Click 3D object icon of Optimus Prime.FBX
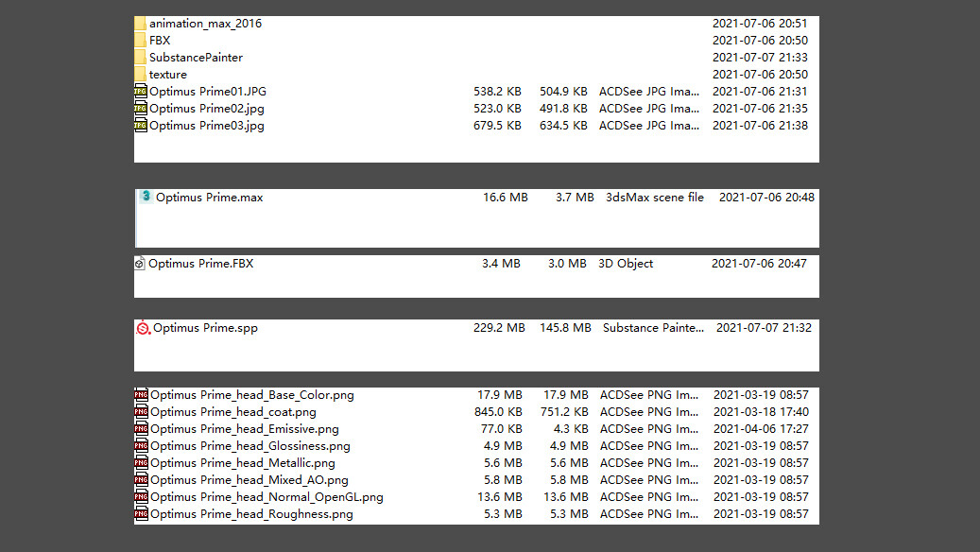The image size is (980, 552). pos(140,263)
